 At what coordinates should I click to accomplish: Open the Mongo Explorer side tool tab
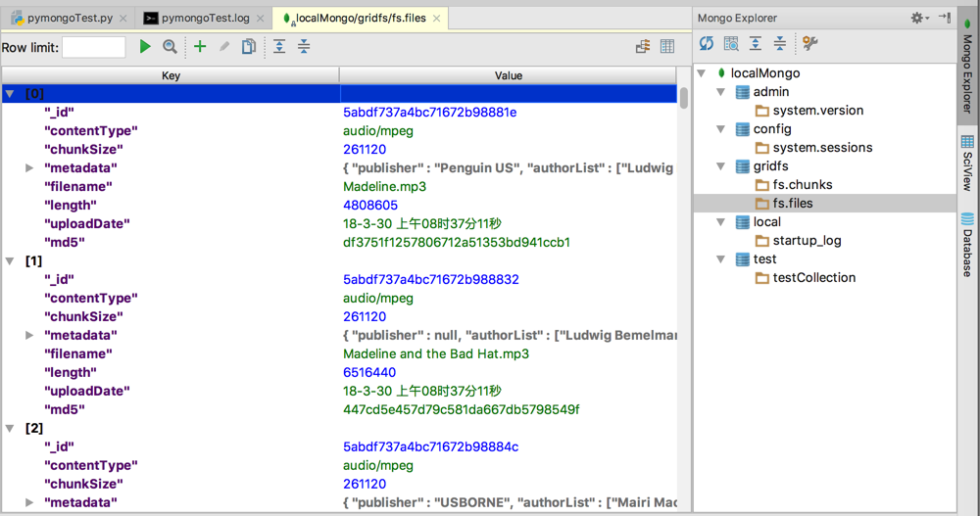point(967,65)
